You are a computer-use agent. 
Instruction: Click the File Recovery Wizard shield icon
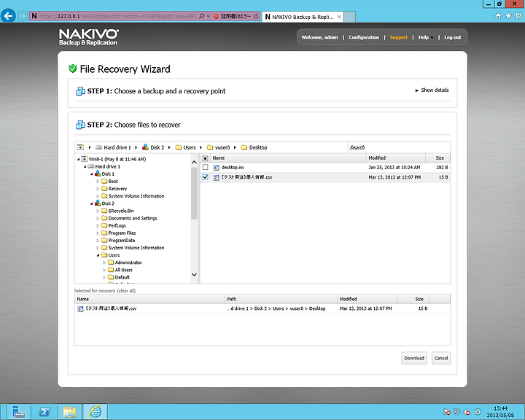[73, 69]
